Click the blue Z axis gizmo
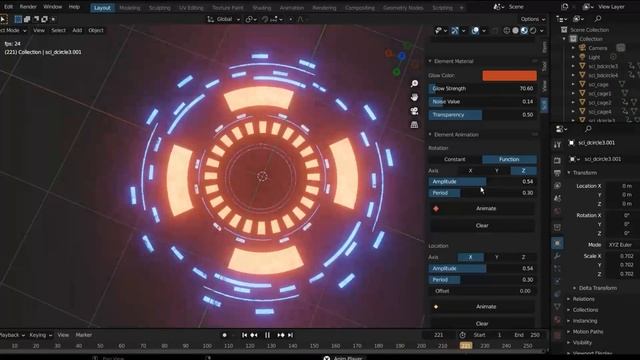640x360 pixels. tap(402, 56)
